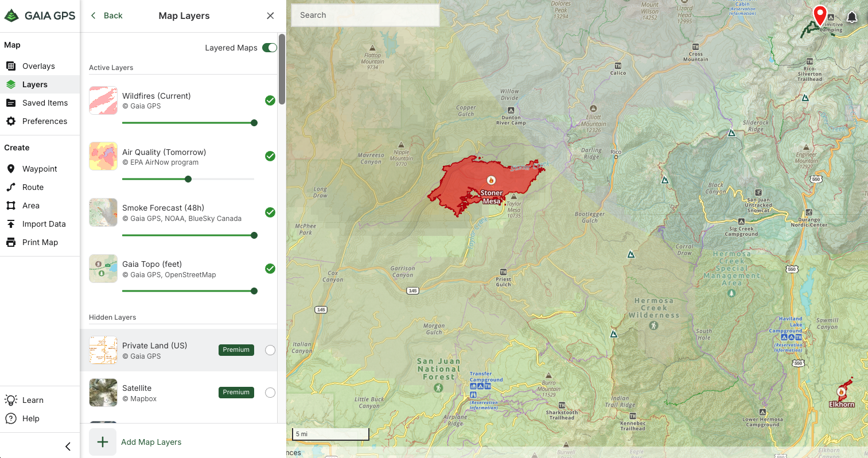
Task: Click the Air Quality (Tomorrow) thumbnail
Action: 103,156
